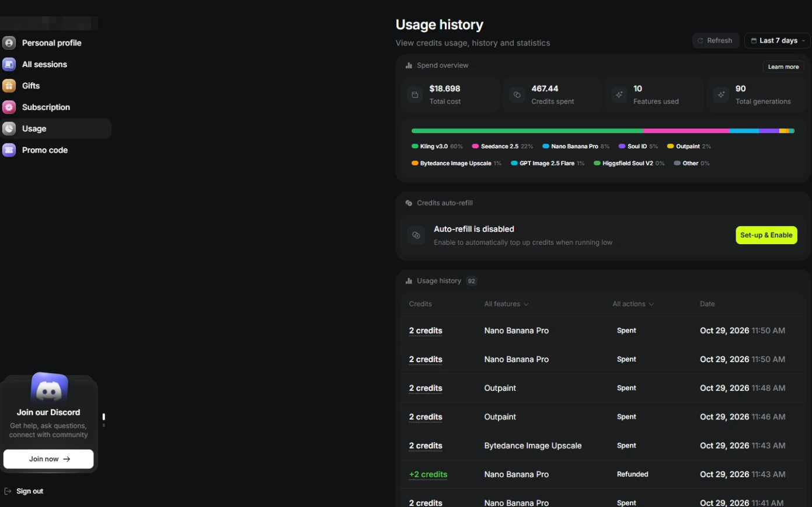
Task: Click the green Kling v3.0 bar segment
Action: pos(527,131)
